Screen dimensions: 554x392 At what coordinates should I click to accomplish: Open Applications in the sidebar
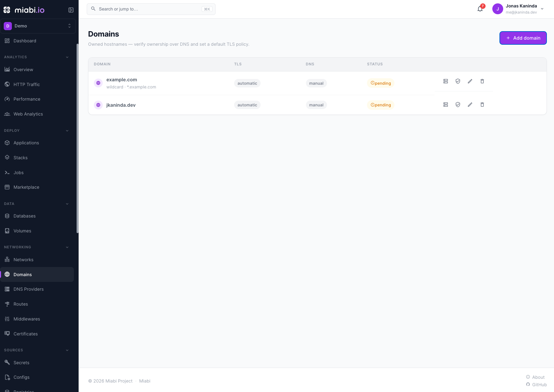coord(37,143)
